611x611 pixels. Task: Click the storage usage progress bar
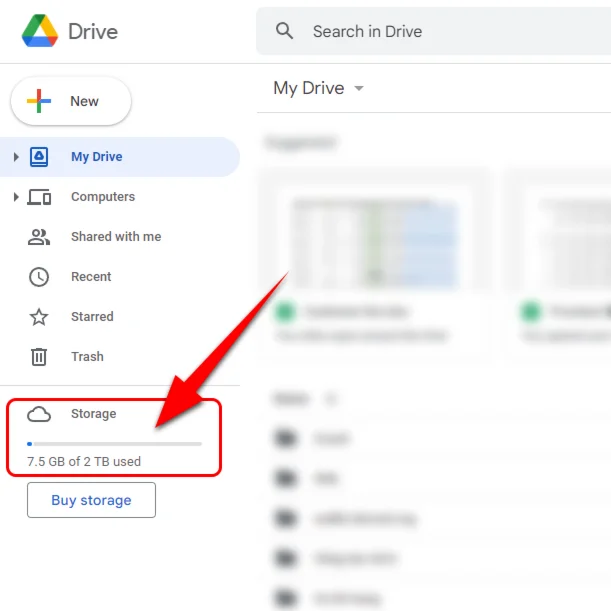(x=114, y=444)
